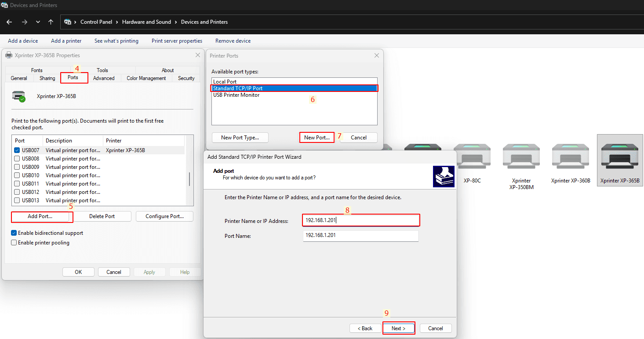Open the Color Management tab
The width and height of the screenshot is (644, 339).
coord(146,78)
